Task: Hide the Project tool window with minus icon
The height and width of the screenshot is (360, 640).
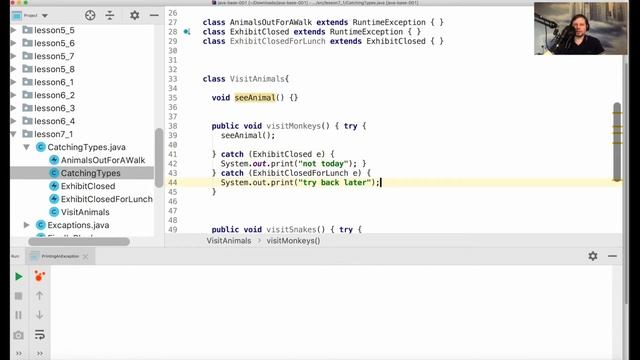Action: [154, 16]
